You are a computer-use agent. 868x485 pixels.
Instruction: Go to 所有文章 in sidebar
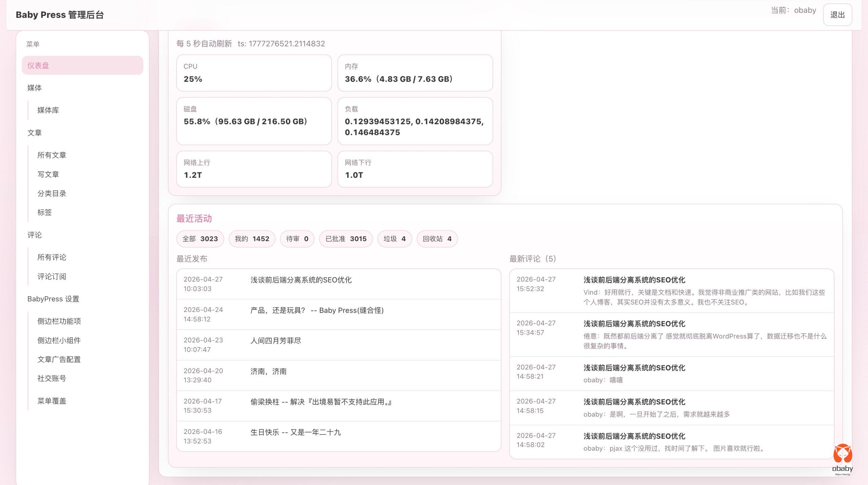pyautogui.click(x=52, y=155)
